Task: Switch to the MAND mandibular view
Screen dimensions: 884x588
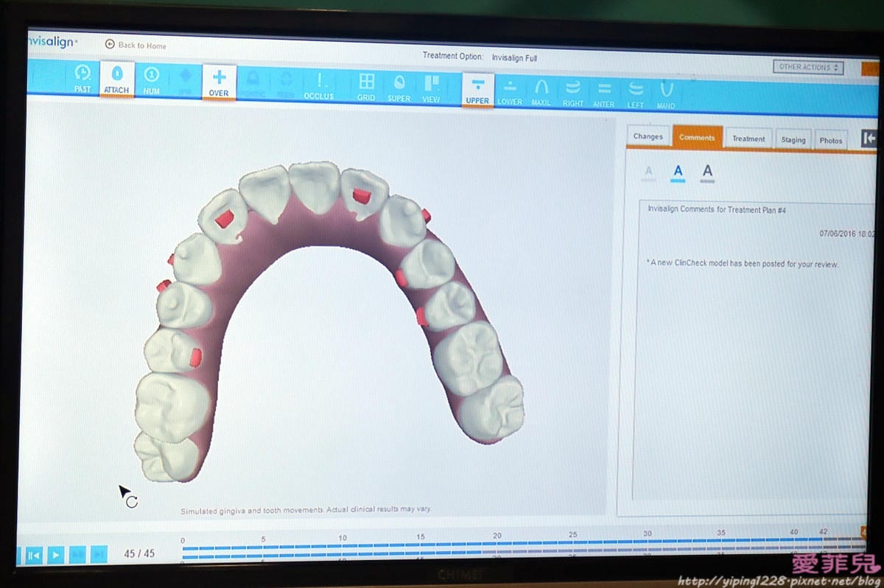Action: [666, 95]
